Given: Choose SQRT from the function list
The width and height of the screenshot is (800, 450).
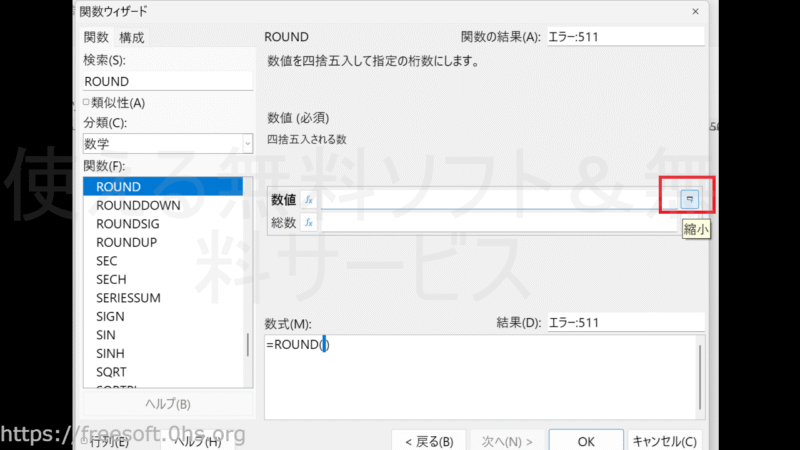Looking at the screenshot, I should click(x=112, y=371).
